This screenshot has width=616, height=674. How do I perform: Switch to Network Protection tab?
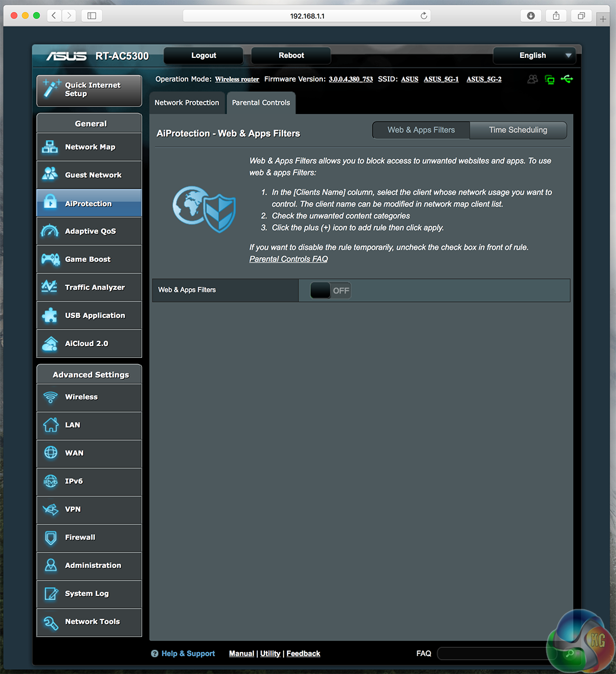click(187, 103)
